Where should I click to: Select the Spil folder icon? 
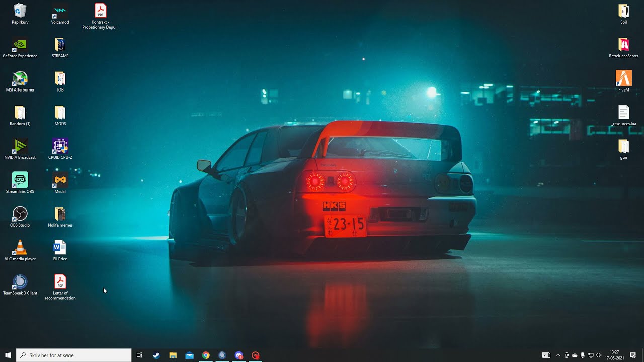[624, 14]
